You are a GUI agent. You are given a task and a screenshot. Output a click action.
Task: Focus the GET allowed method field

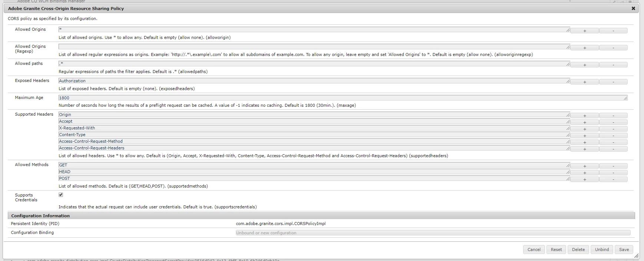(x=314, y=165)
